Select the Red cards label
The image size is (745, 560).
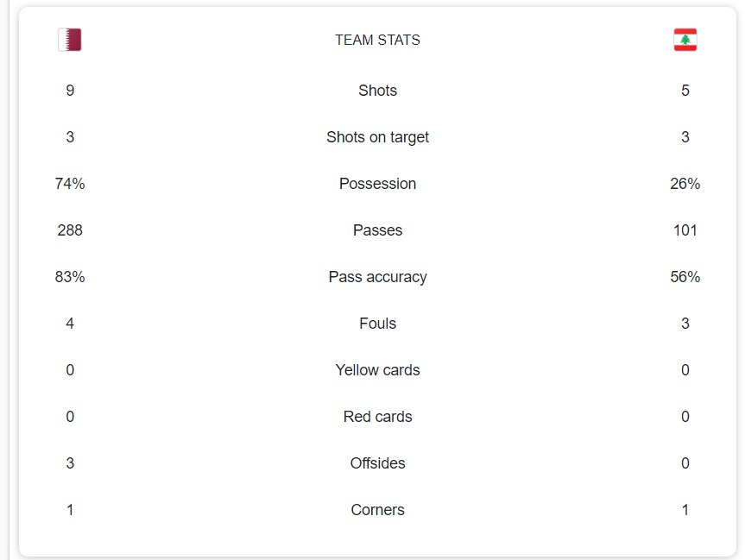377,417
